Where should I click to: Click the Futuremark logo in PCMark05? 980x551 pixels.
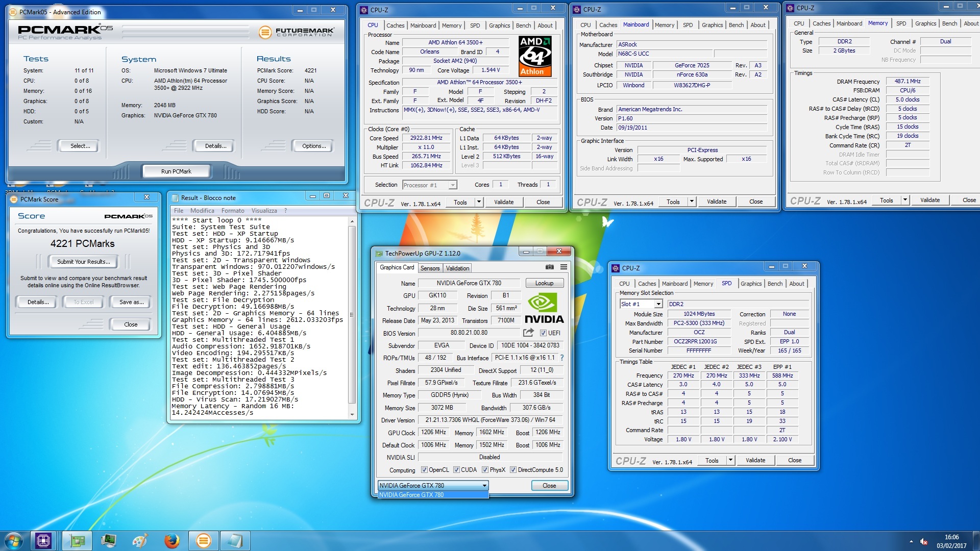296,32
